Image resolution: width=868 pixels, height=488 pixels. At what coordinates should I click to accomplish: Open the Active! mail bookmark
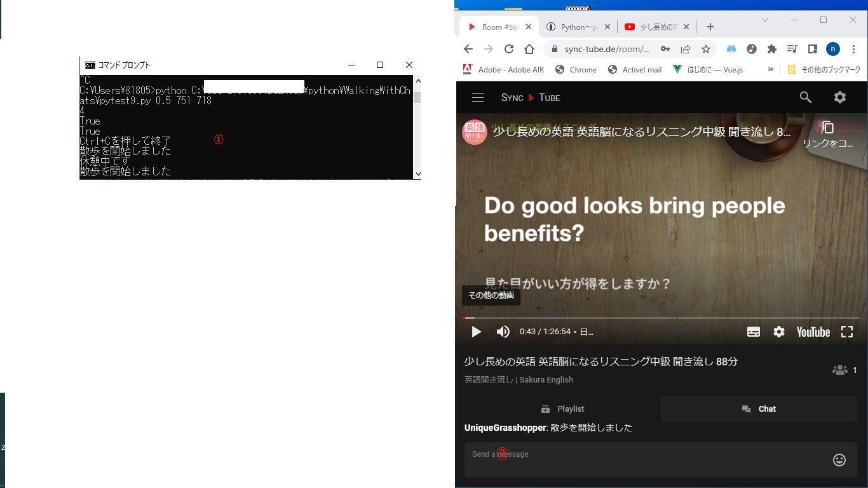(x=635, y=70)
